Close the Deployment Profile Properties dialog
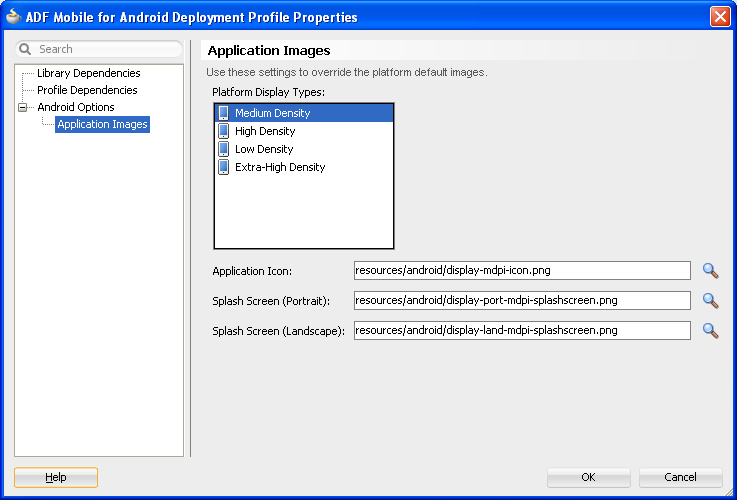 tap(720, 17)
